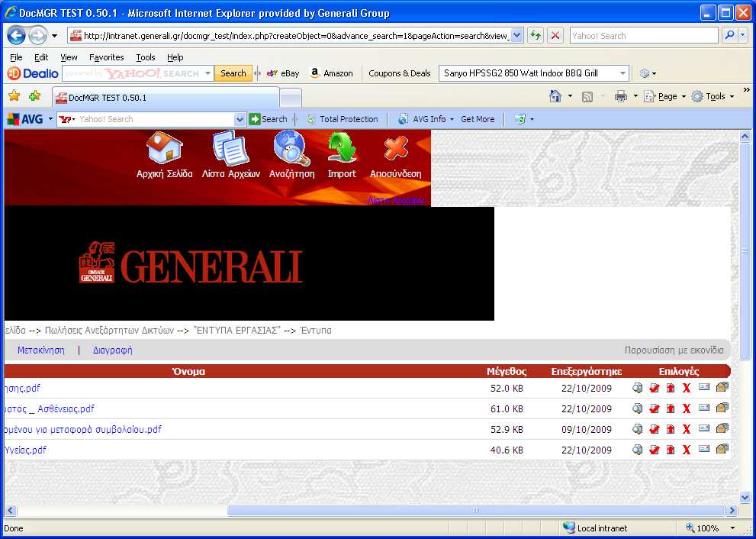Open the Favorites menu

(x=107, y=57)
